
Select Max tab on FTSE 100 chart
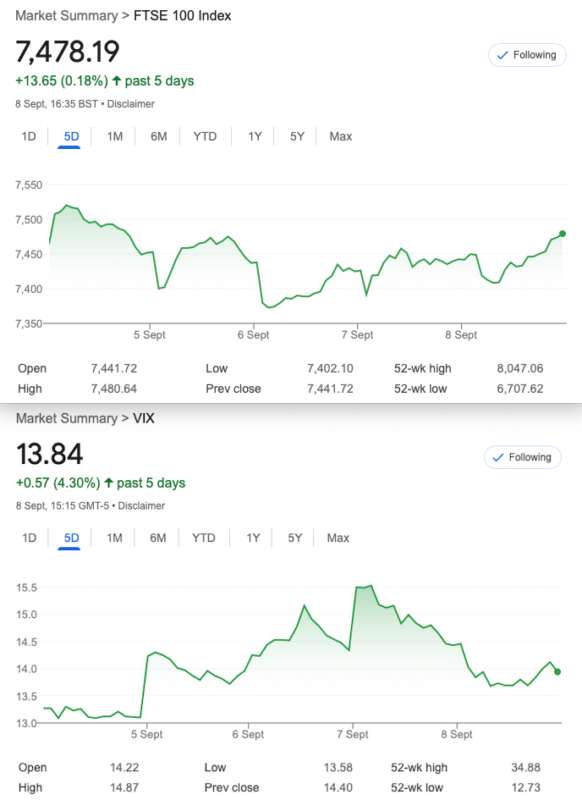341,136
